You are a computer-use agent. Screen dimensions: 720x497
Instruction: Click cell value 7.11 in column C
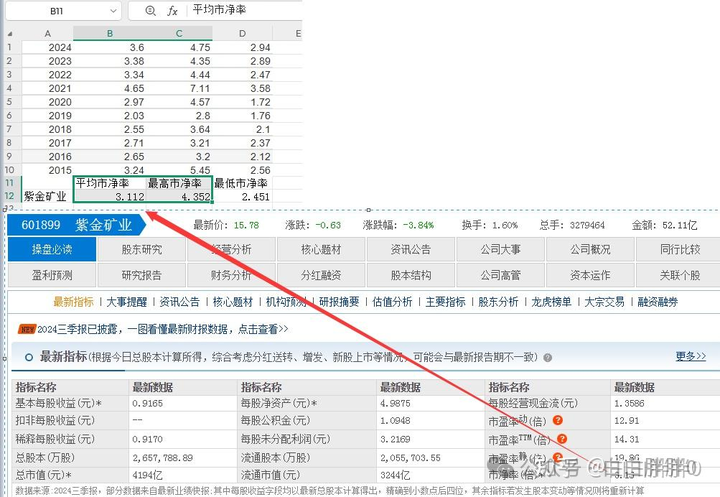179,88
